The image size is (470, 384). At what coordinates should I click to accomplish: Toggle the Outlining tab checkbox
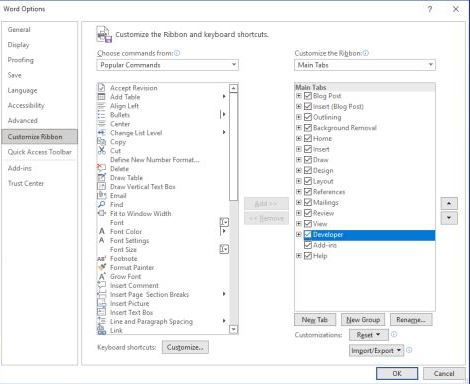tap(308, 117)
